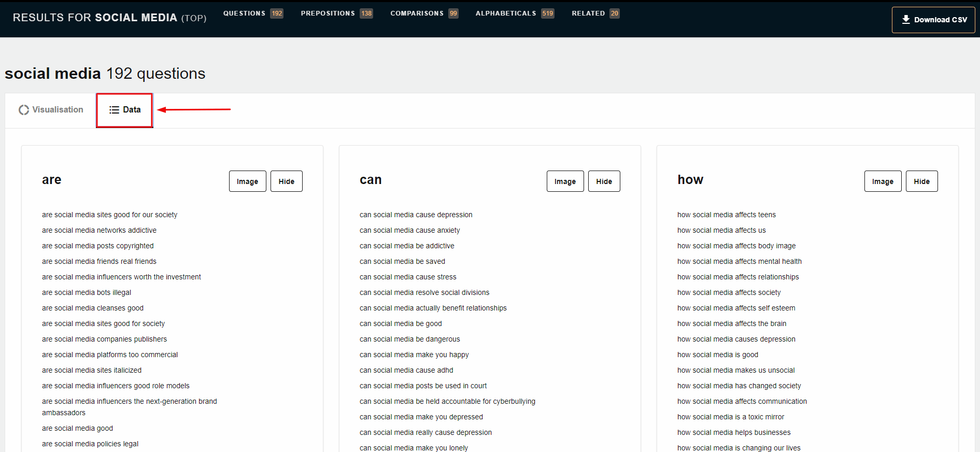Click 'how social media makes us unsocial'
980x452 pixels.
tap(736, 370)
